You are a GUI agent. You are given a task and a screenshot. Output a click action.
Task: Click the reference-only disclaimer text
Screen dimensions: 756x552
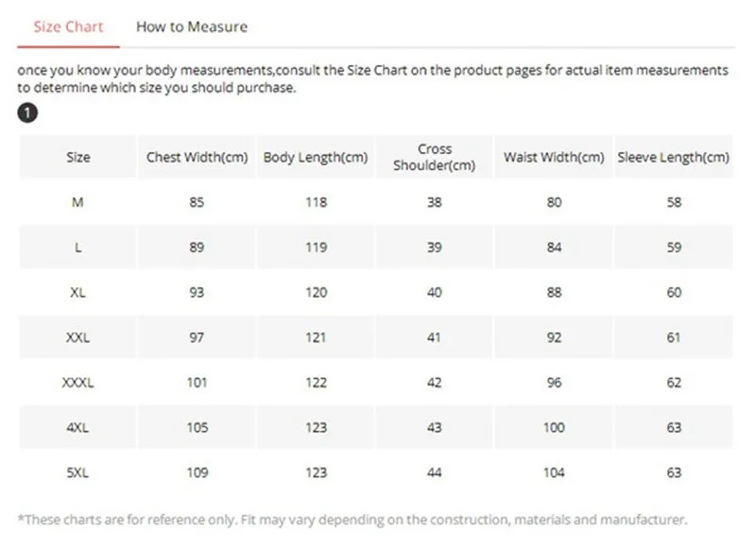[352, 520]
